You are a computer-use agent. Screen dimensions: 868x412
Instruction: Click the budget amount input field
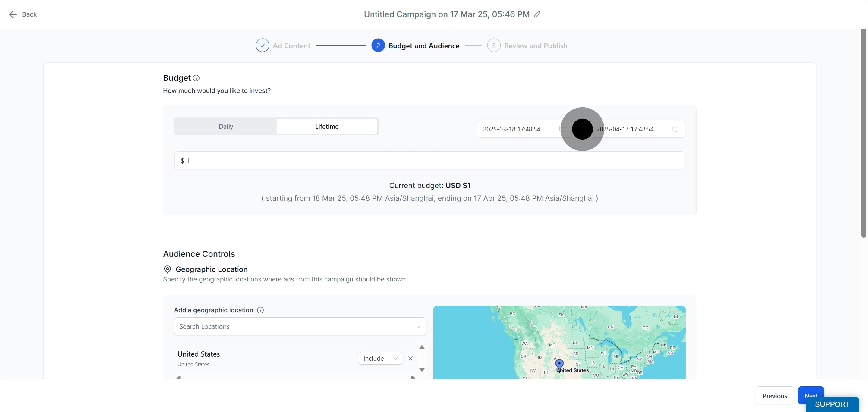coord(429,161)
